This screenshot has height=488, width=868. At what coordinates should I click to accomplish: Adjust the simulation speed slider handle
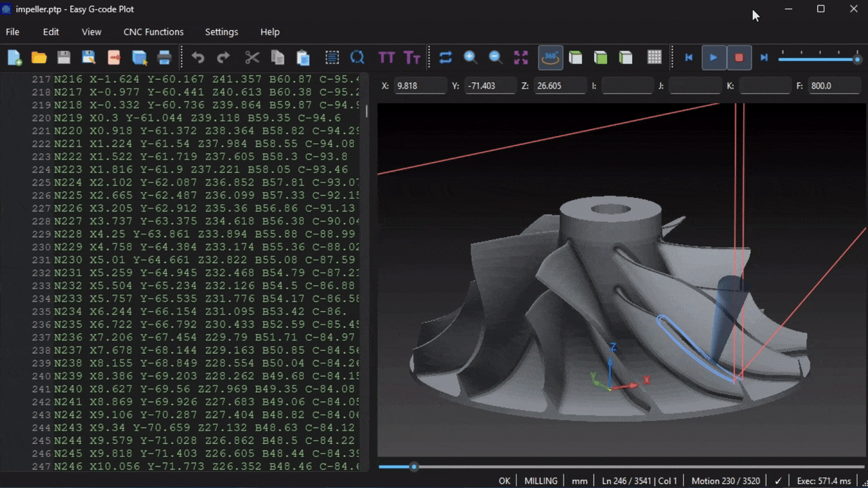coord(858,60)
